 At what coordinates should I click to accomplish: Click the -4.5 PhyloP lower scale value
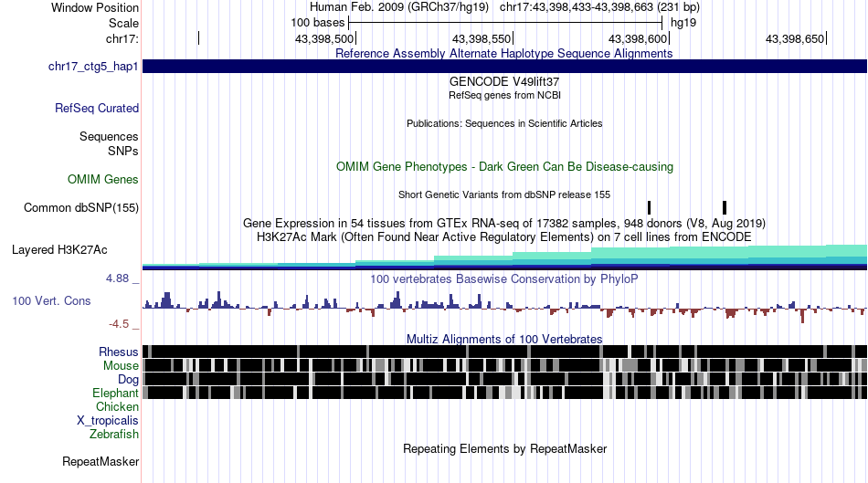coord(119,323)
